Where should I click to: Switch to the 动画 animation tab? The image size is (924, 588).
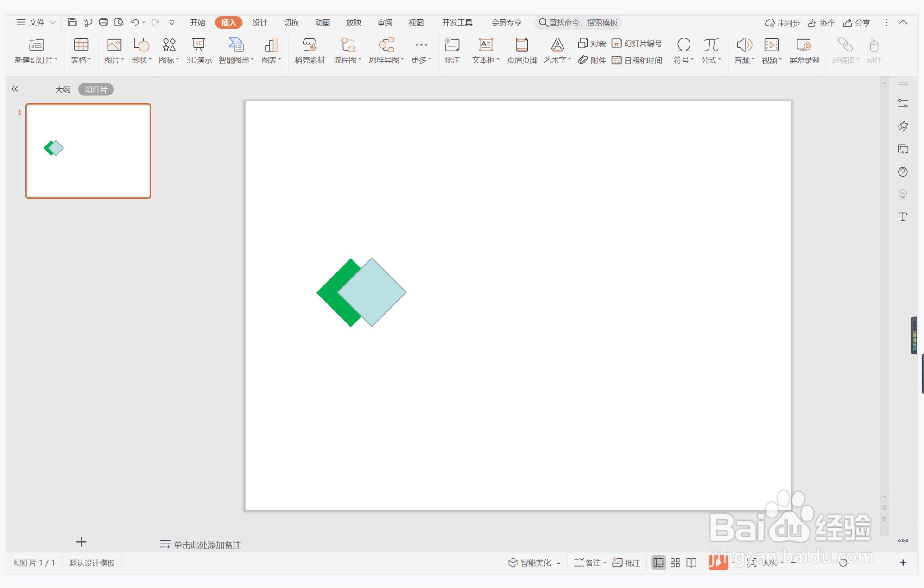point(322,22)
